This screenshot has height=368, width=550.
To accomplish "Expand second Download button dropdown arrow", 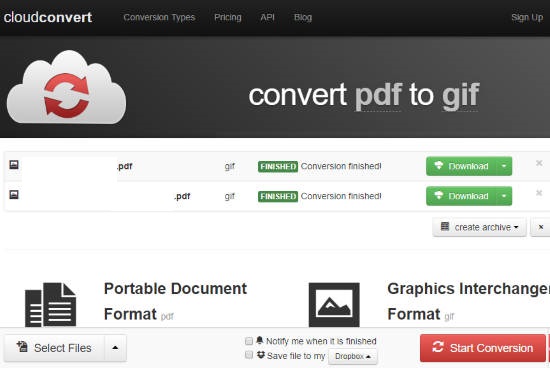I will pyautogui.click(x=504, y=196).
